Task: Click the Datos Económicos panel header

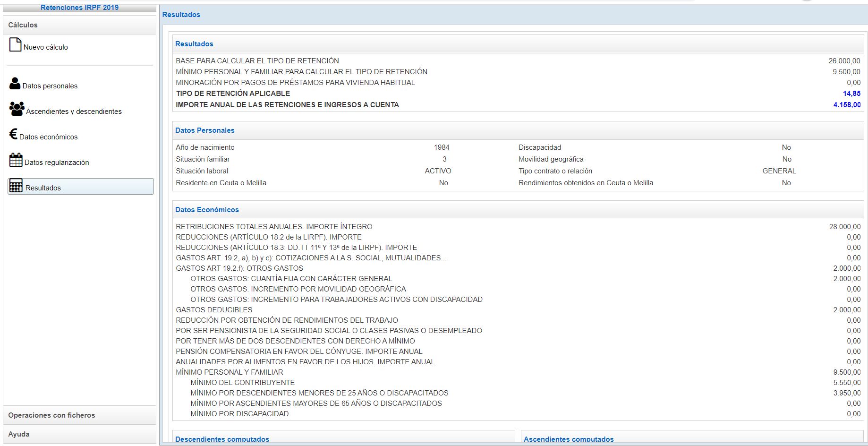Action: 207,210
